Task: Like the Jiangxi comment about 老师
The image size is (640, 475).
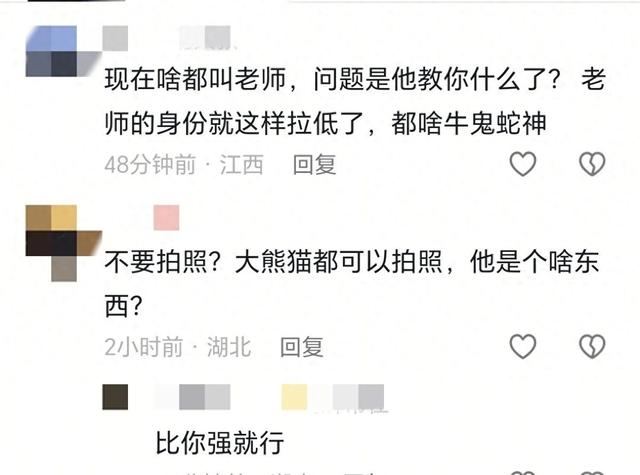Action: [x=523, y=164]
